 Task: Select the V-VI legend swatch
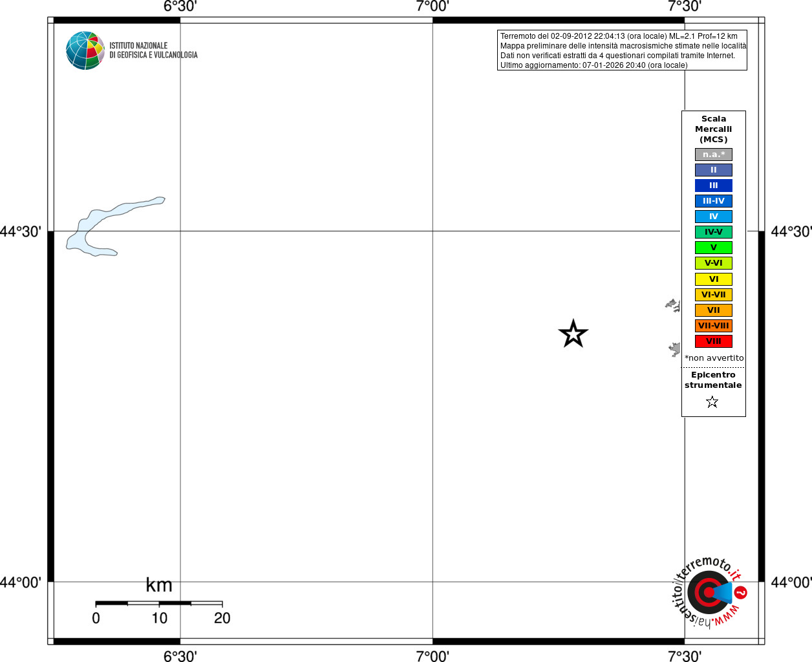(x=714, y=263)
